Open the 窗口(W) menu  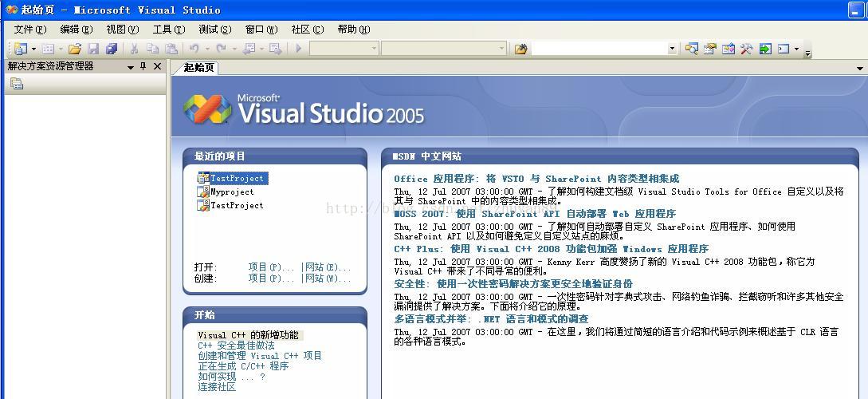(x=261, y=30)
